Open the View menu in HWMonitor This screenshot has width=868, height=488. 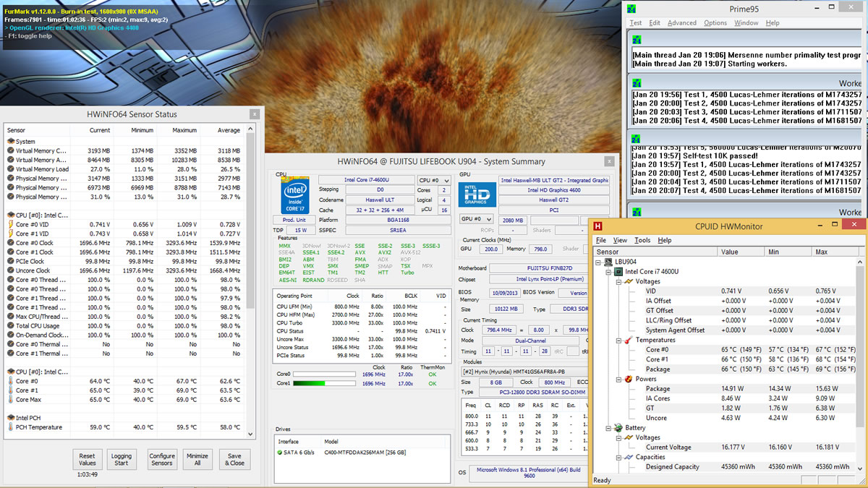620,240
